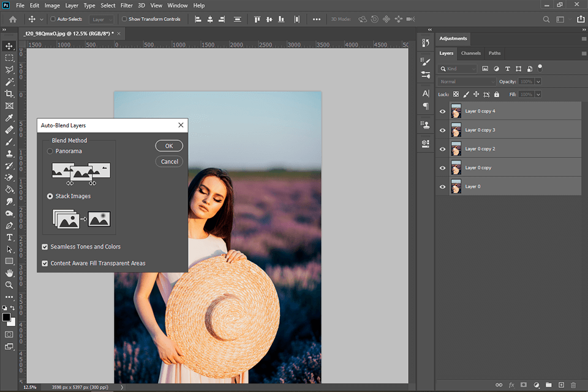This screenshot has width=588, height=392.
Task: Select the Move tool in the toolbar
Action: point(9,46)
